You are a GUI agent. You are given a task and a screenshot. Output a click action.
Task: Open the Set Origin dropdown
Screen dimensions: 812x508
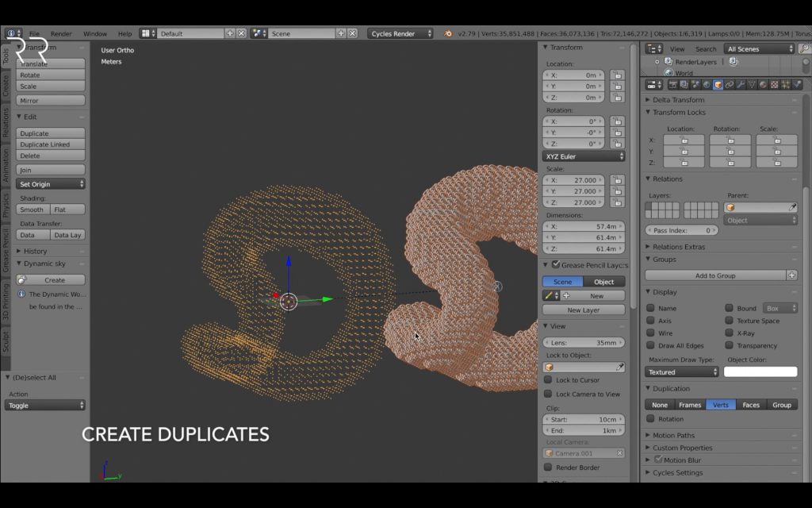(x=51, y=184)
